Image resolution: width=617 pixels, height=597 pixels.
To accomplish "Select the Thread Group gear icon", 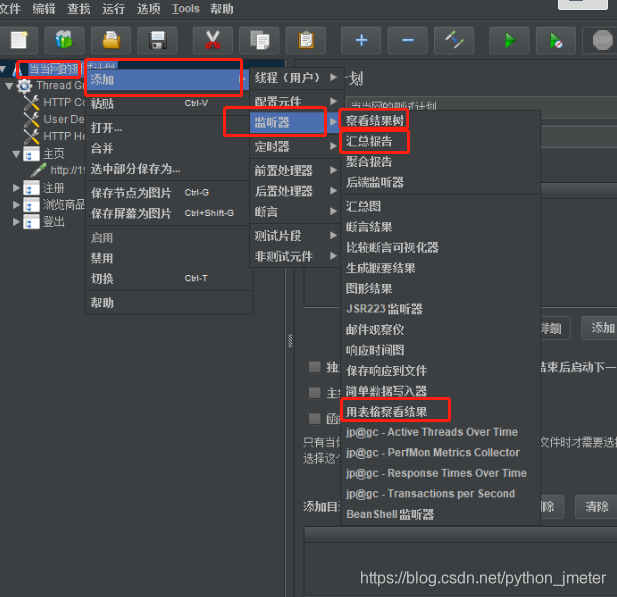I will [24, 86].
